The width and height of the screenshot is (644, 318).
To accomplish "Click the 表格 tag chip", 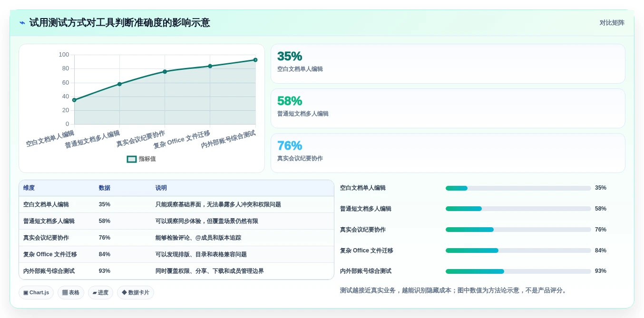I will point(71,293).
